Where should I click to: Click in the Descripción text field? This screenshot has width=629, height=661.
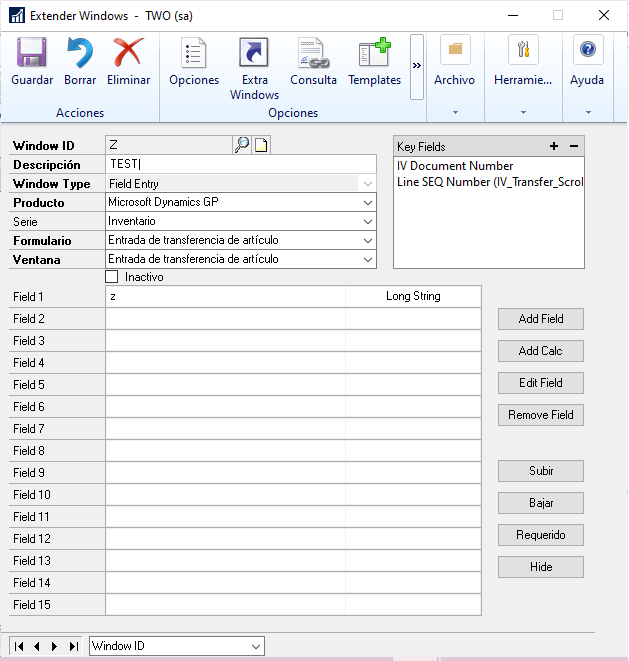pos(240,164)
